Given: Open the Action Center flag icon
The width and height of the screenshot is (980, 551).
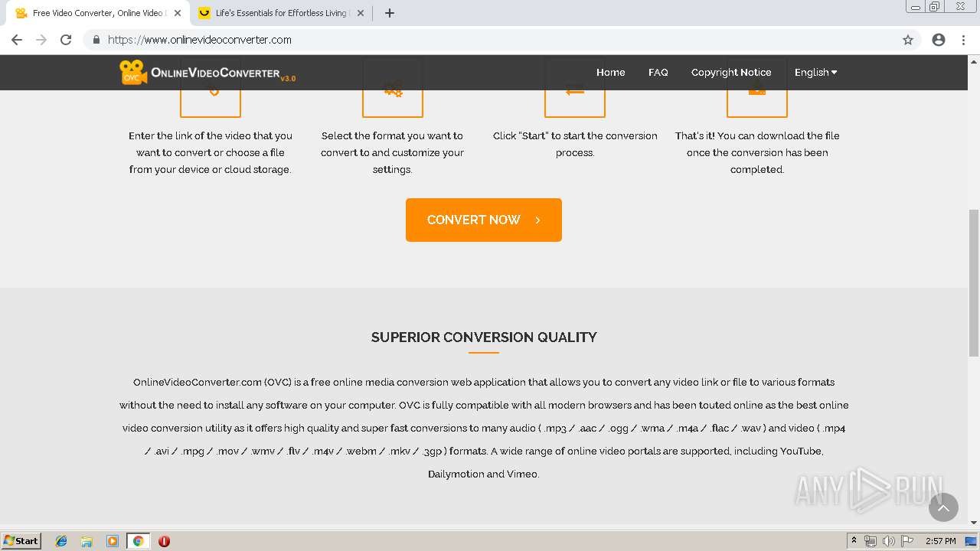Looking at the screenshot, I should pos(906,541).
